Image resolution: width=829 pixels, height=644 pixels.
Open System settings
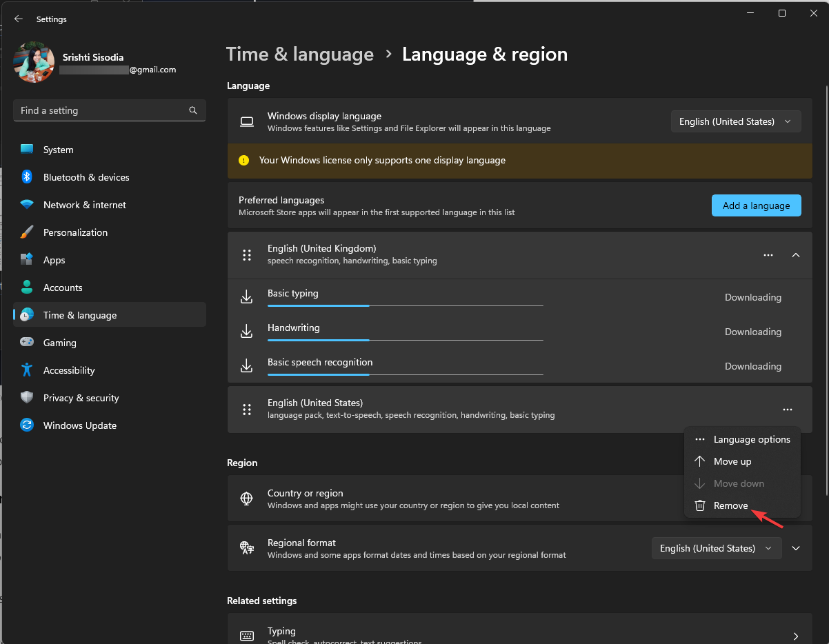[110, 150]
